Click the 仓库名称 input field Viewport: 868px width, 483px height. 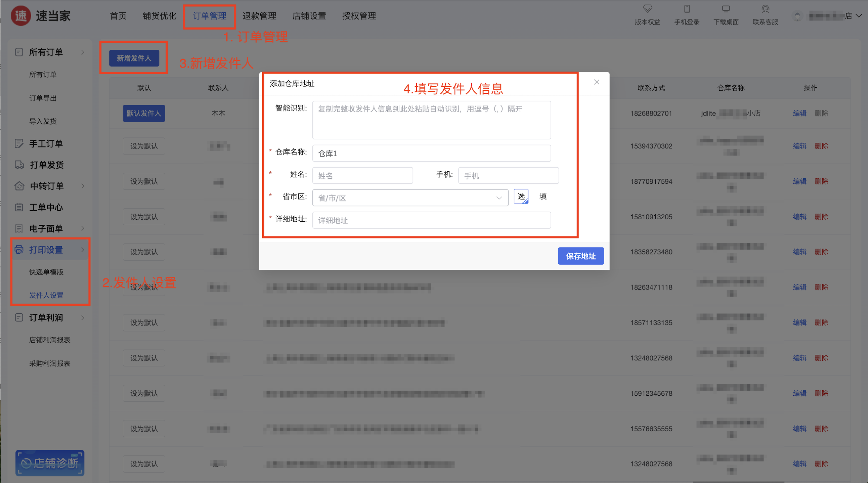pos(431,153)
